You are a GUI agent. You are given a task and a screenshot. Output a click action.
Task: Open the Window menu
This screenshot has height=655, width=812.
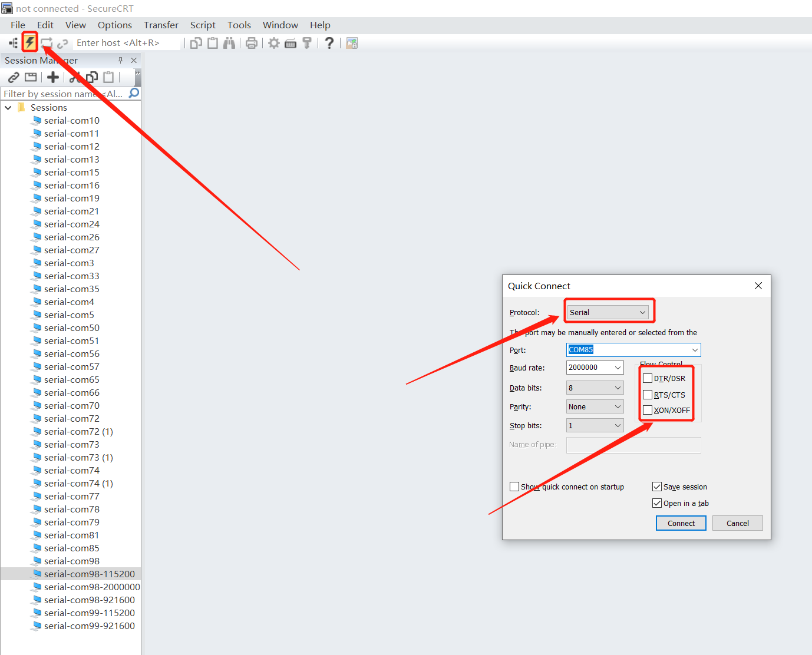pyautogui.click(x=280, y=25)
